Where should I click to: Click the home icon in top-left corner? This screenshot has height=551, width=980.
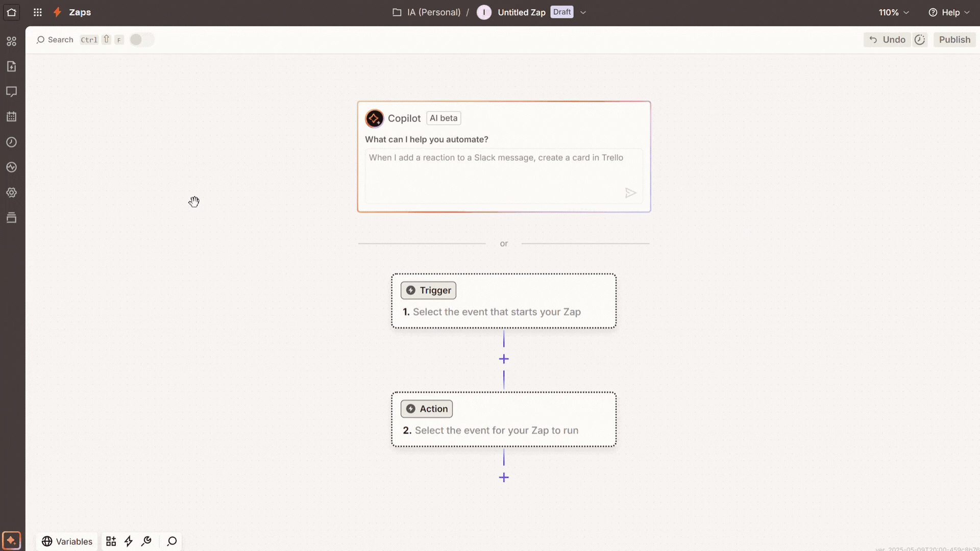click(11, 12)
